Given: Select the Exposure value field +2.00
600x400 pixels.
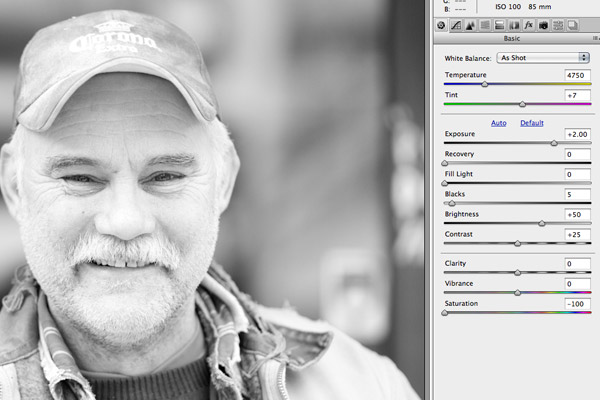Looking at the screenshot, I should (577, 134).
